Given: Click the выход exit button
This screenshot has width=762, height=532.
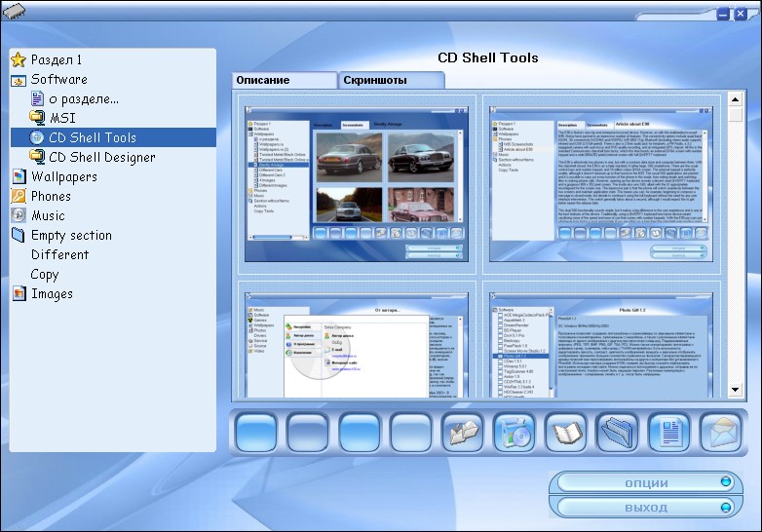Looking at the screenshot, I should pyautogui.click(x=646, y=508).
